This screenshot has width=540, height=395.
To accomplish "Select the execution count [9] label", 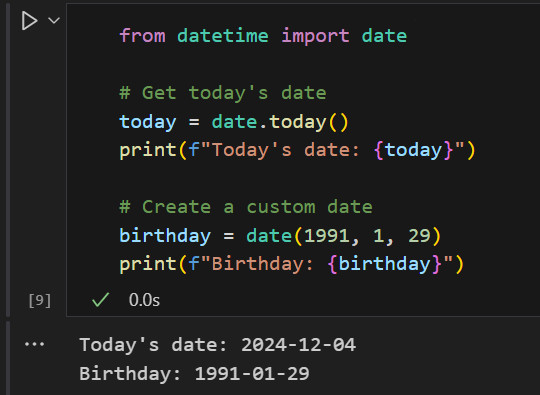I will point(40,301).
